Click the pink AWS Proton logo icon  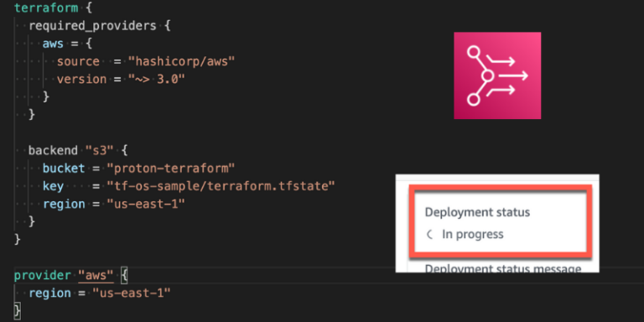pos(497,75)
